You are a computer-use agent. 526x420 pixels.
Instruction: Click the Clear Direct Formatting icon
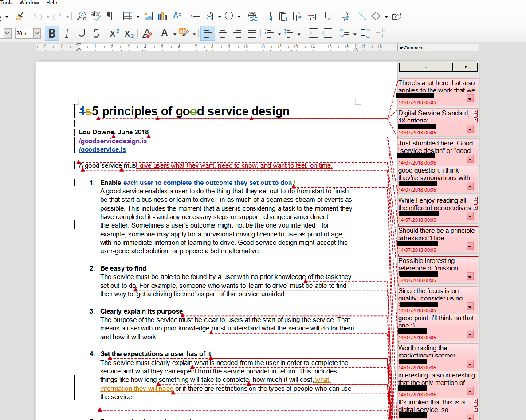[147, 33]
